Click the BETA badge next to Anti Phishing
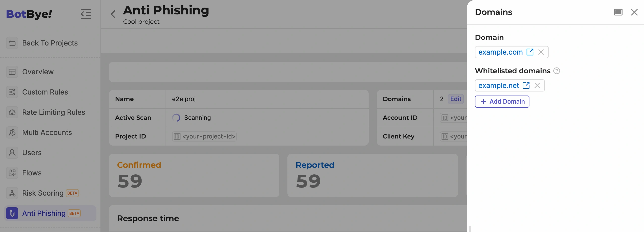644x232 pixels. coord(74,213)
